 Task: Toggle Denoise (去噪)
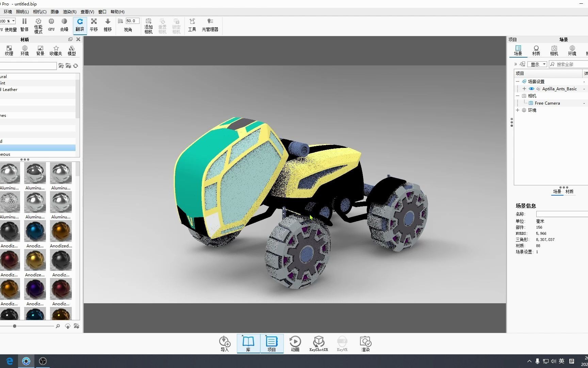[64, 25]
